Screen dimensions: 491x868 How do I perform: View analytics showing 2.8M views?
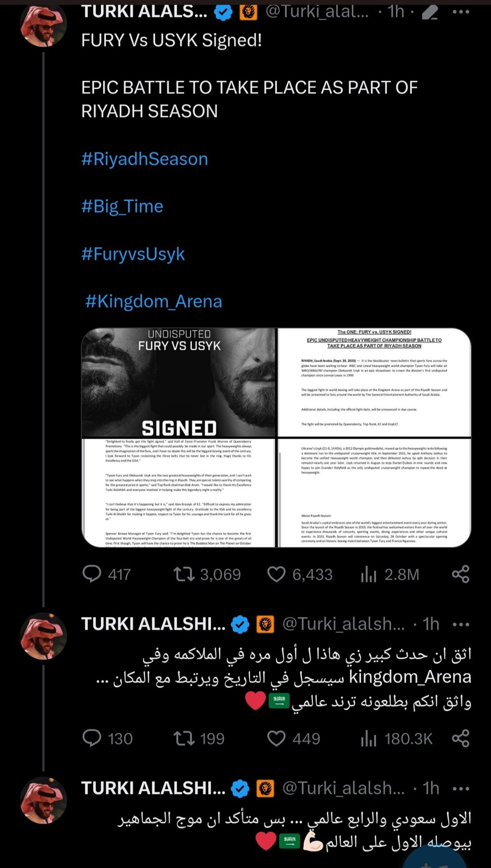pyautogui.click(x=369, y=574)
